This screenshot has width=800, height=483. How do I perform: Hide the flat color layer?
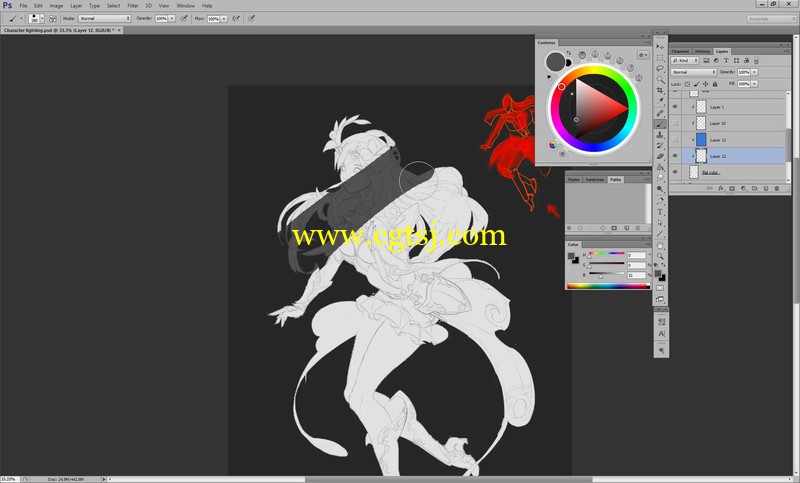click(x=675, y=172)
